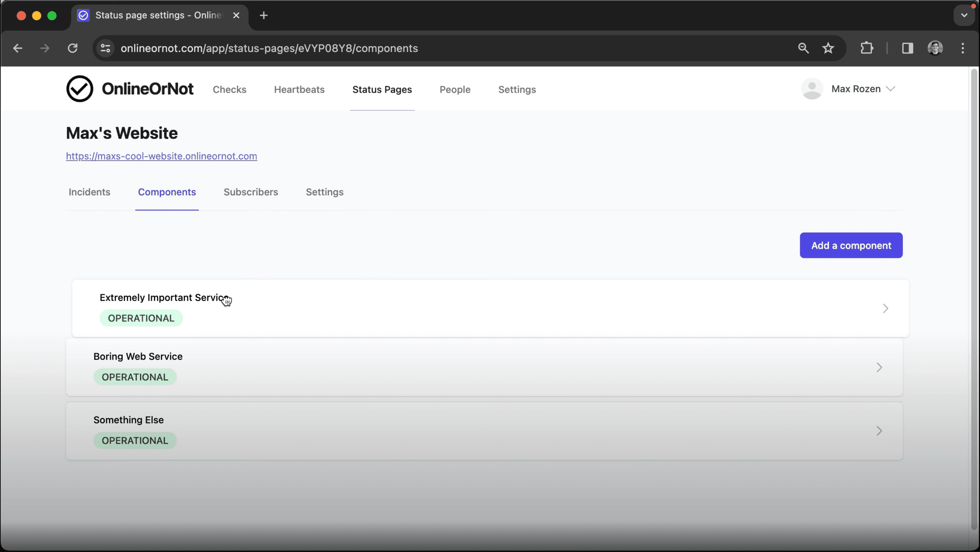Viewport: 980px width, 552px height.
Task: Click the green operational pill under Extremely Important Service
Action: [141, 318]
